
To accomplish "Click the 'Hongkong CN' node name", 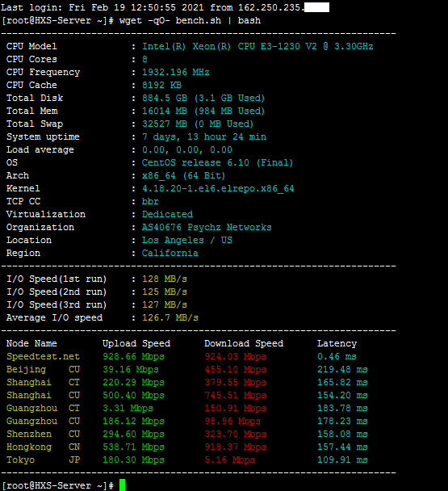I will point(44,447).
